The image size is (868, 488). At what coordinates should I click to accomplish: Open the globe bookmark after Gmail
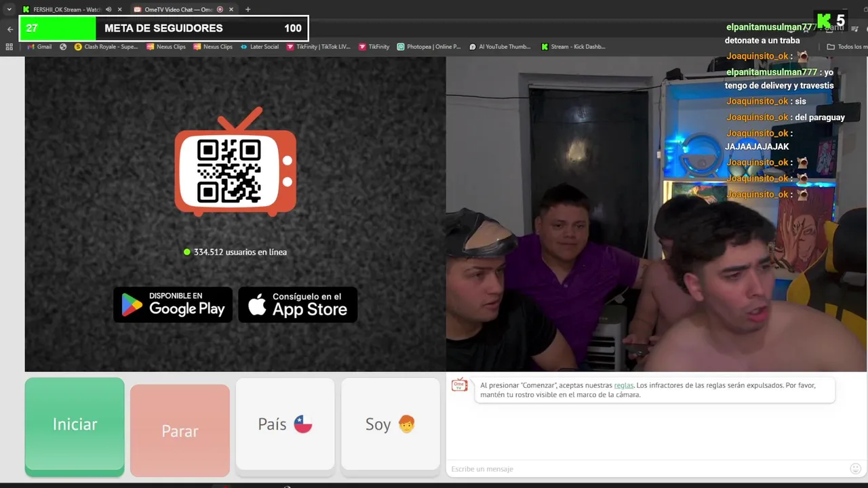(63, 47)
